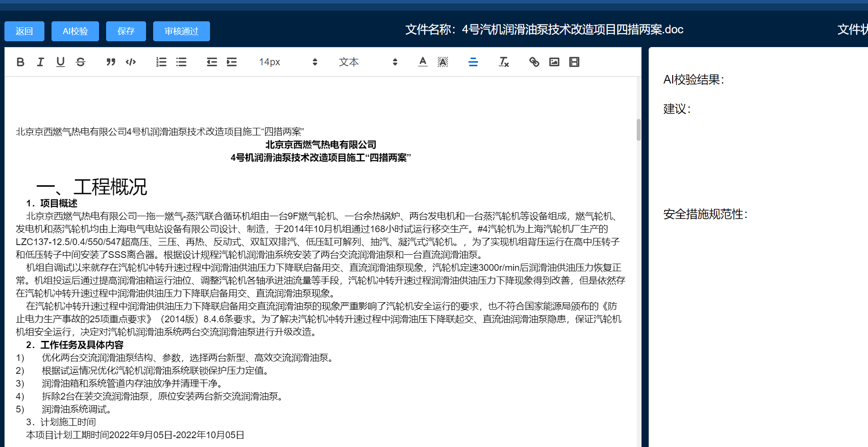Insert a hyperlink

click(x=534, y=62)
